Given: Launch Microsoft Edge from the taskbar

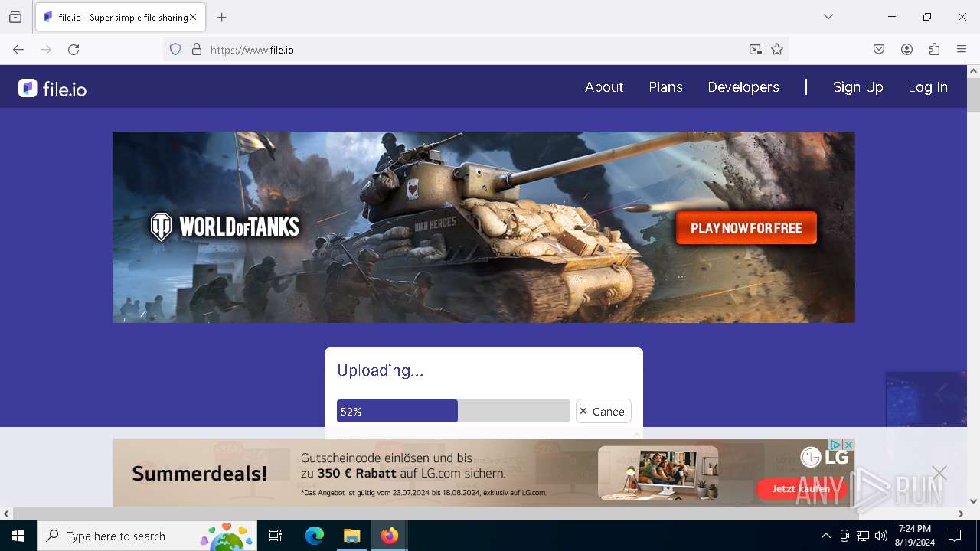Looking at the screenshot, I should tap(315, 536).
